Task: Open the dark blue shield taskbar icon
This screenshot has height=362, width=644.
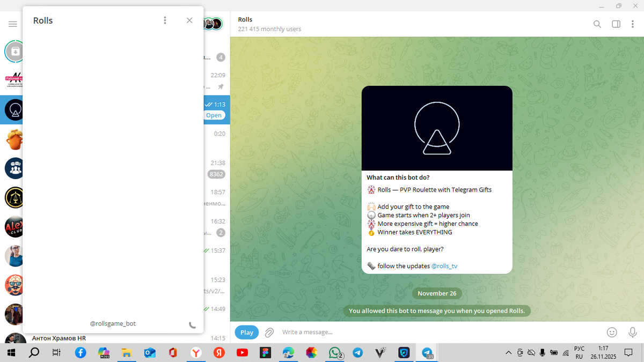Action: point(404,353)
